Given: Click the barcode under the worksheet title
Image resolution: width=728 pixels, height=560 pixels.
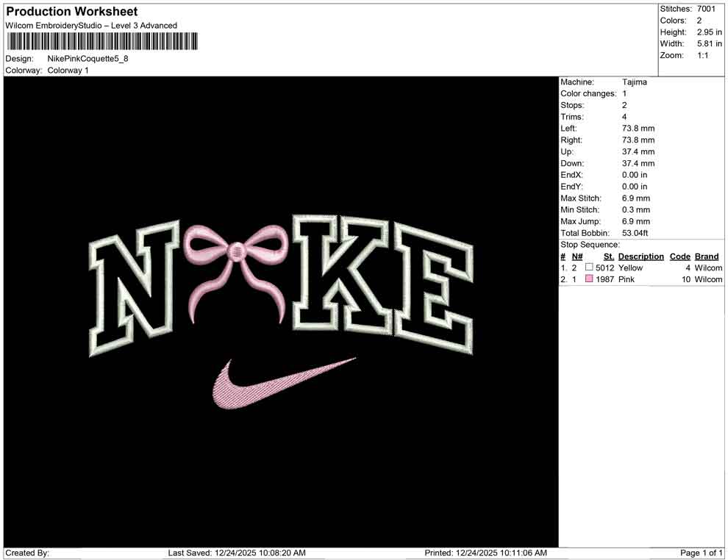Looking at the screenshot, I should [101, 43].
